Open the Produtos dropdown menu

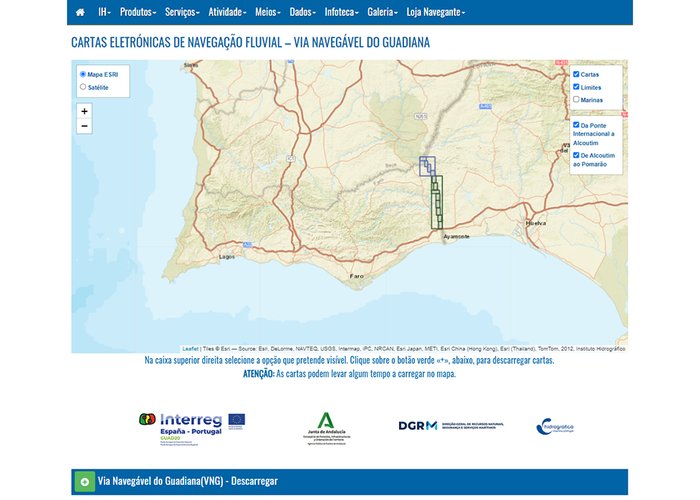(138, 12)
